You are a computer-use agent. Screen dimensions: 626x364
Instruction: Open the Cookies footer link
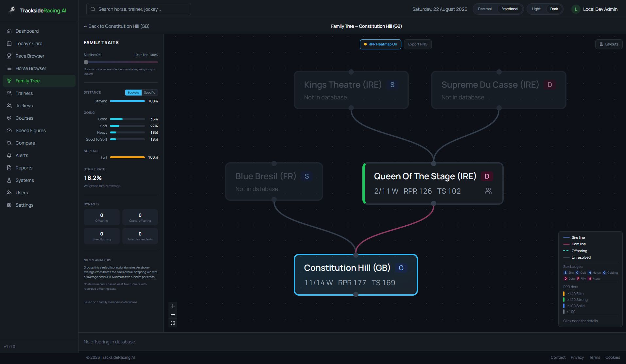coord(613,357)
